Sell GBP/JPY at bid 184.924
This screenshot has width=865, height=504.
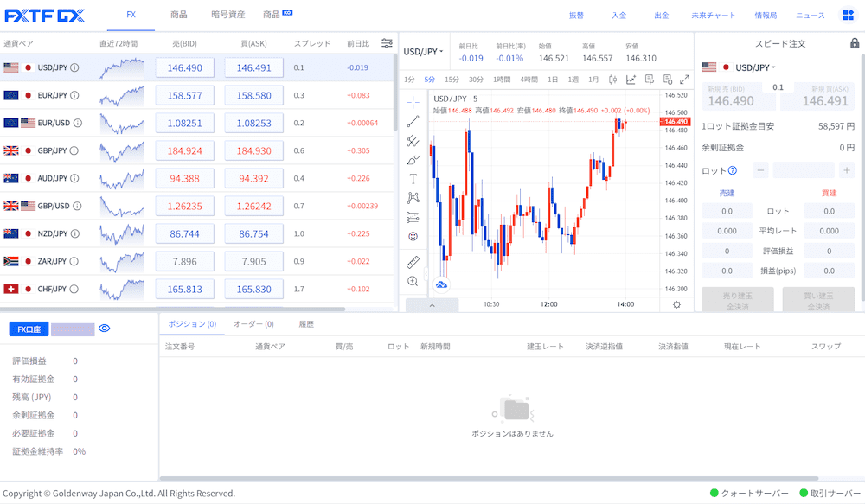tap(185, 150)
